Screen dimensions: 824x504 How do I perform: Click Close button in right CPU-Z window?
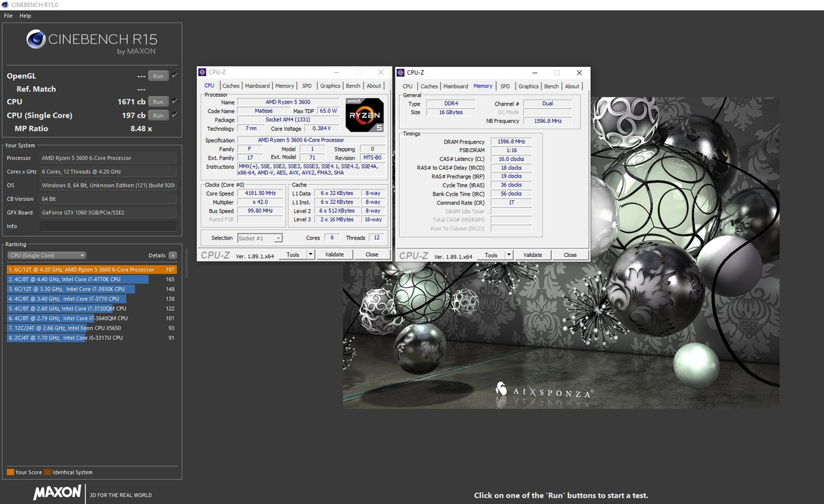tap(570, 255)
